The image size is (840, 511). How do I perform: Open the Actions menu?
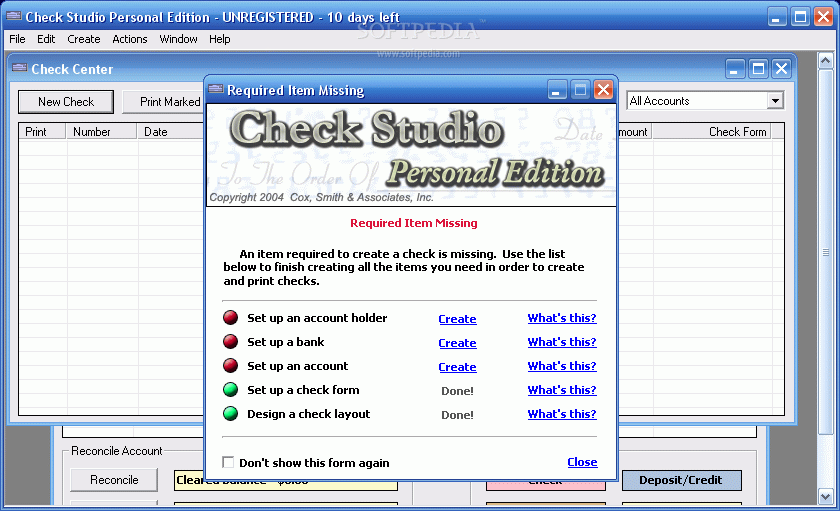(130, 39)
